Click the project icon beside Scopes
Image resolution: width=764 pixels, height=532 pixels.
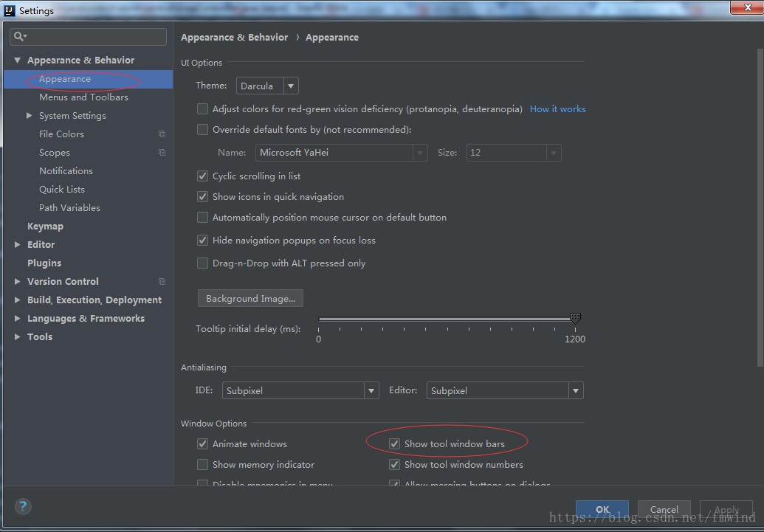pos(162,153)
